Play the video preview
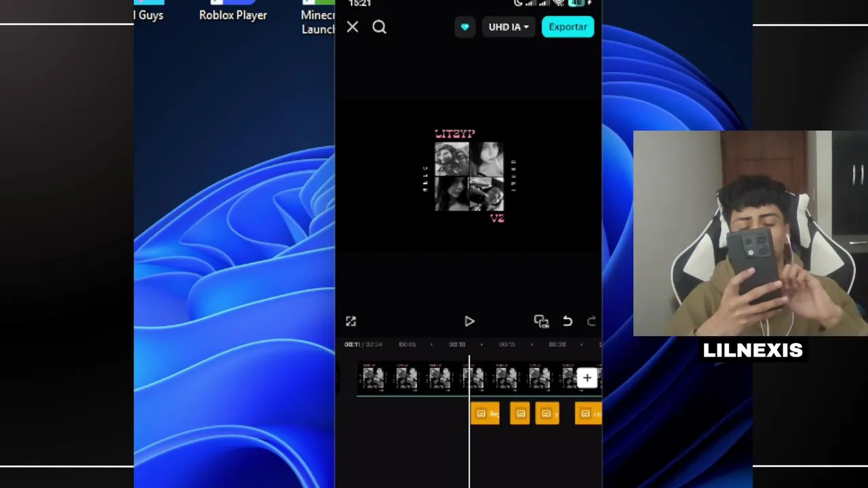Screen dimensions: 868x488 pyautogui.click(x=469, y=321)
